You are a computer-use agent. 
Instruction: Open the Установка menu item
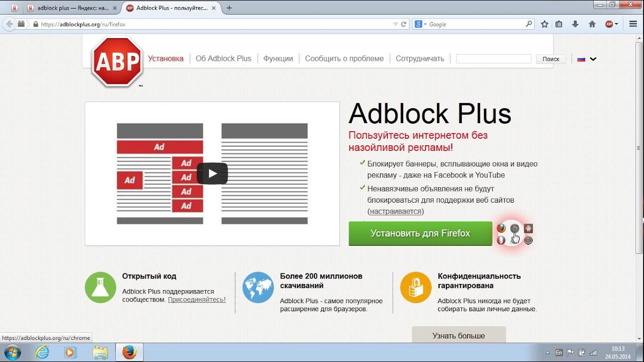coord(166,58)
